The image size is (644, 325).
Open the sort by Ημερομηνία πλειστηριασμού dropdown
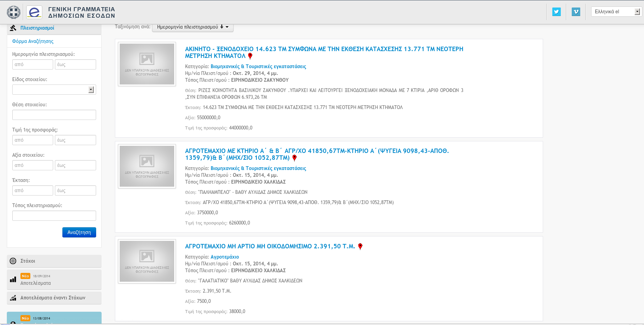coord(193,27)
